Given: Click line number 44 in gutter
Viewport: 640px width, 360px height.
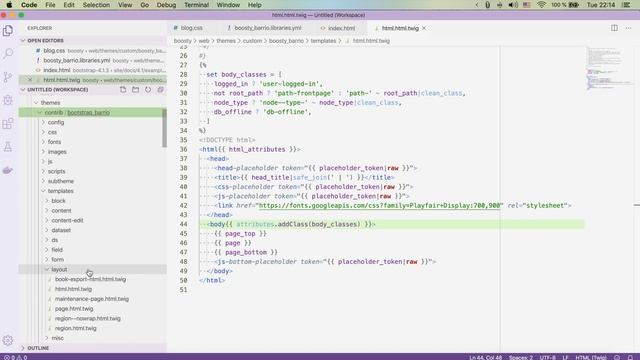Looking at the screenshot, I should [183, 224].
